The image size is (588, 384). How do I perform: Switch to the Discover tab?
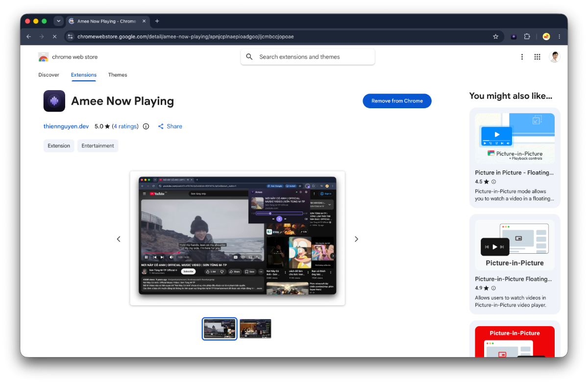[49, 75]
